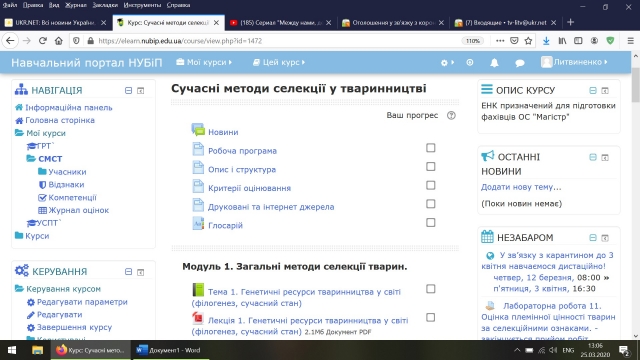Reload the page with the refresh icon
This screenshot has height=360, width=640.
pos(43,41)
